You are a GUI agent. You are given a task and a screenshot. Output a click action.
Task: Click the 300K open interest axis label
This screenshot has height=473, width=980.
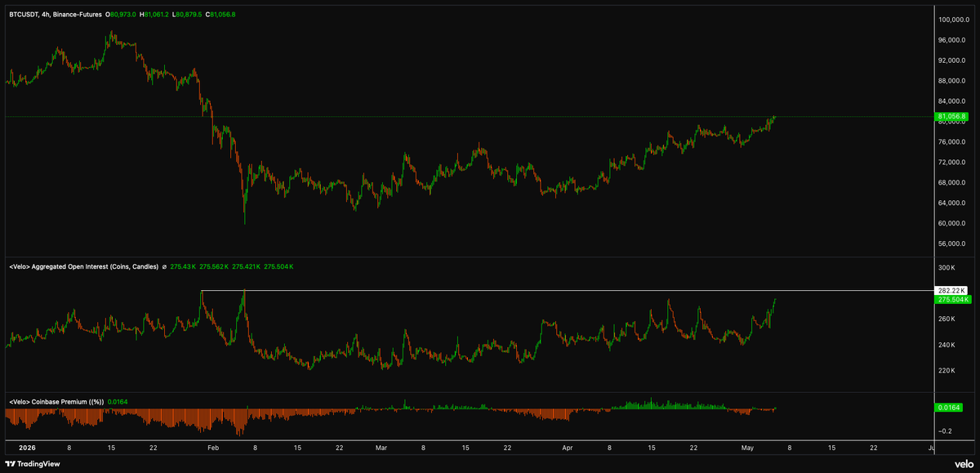[x=947, y=267]
